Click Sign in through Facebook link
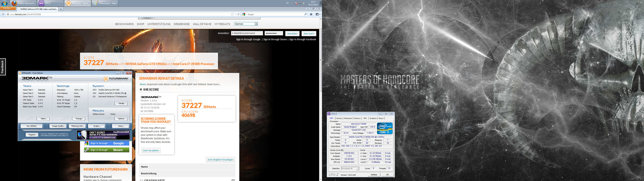The image size is (644, 181). coord(303,40)
